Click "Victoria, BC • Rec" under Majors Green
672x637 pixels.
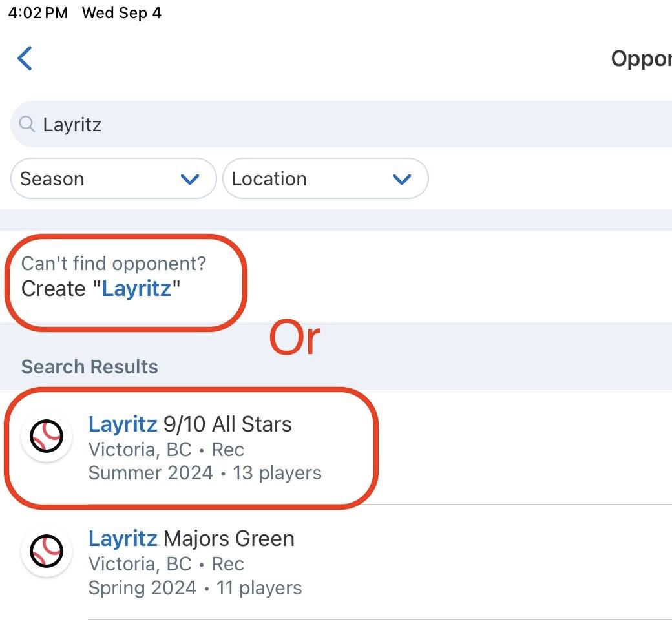(x=166, y=563)
